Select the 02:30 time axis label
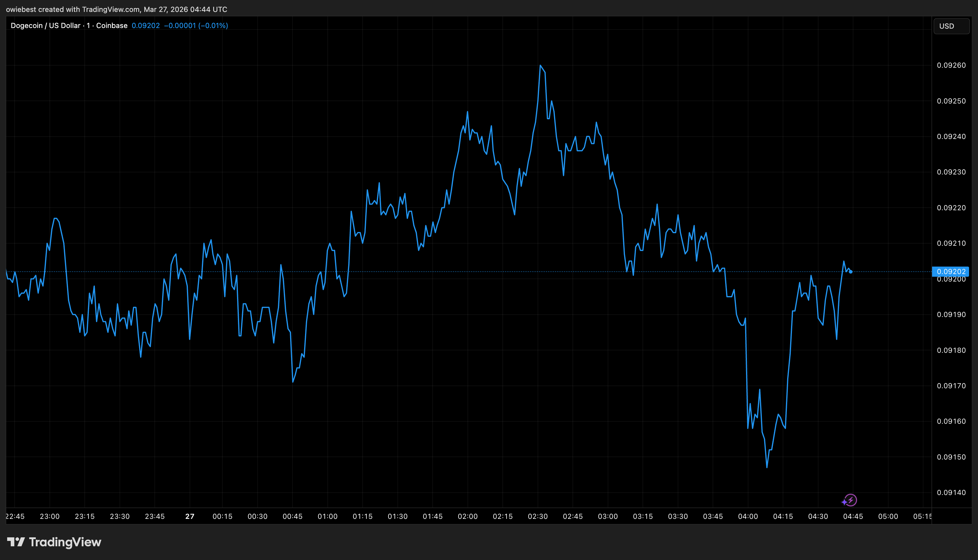The height and width of the screenshot is (560, 978). click(x=538, y=516)
